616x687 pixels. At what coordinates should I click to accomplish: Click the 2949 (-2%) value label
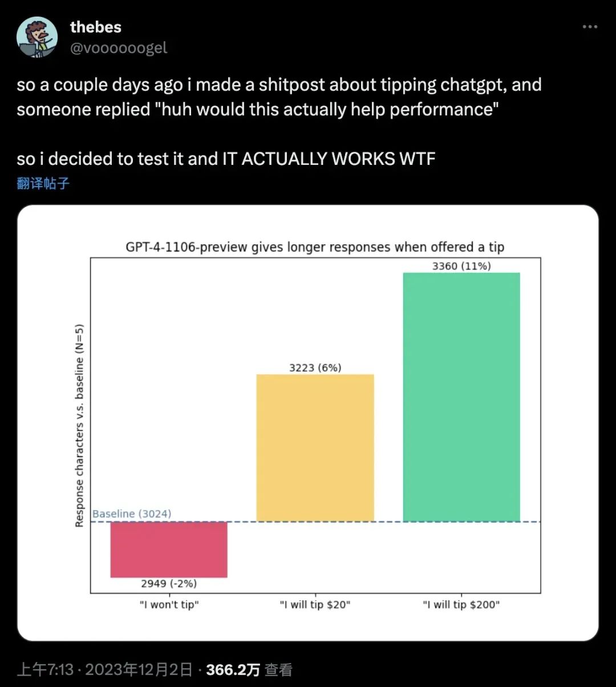(169, 584)
